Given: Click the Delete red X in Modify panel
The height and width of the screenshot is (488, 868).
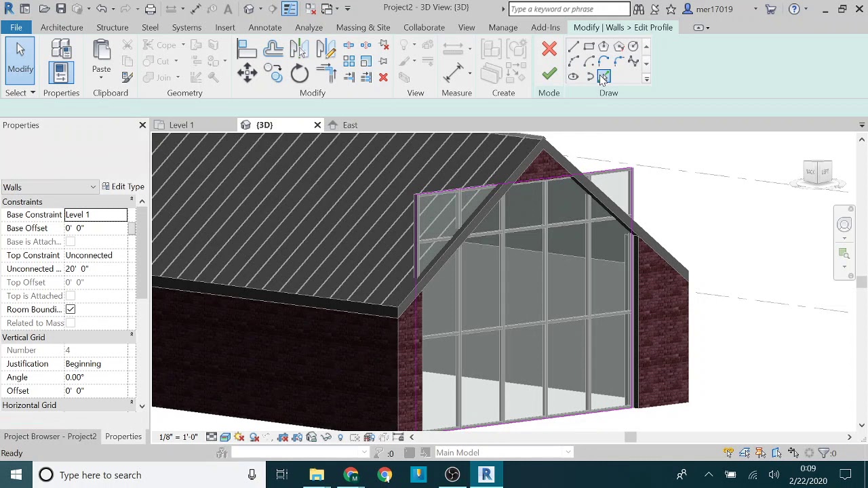Looking at the screenshot, I should 383,77.
